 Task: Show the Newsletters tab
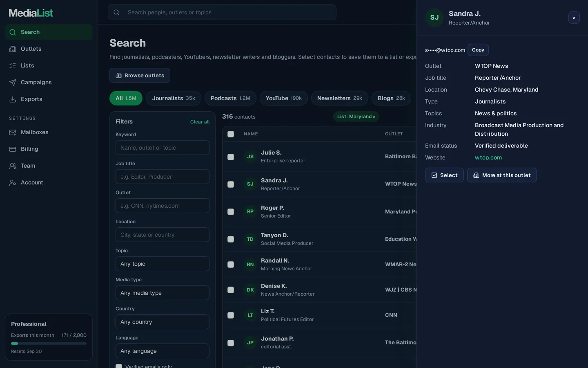tap(340, 98)
